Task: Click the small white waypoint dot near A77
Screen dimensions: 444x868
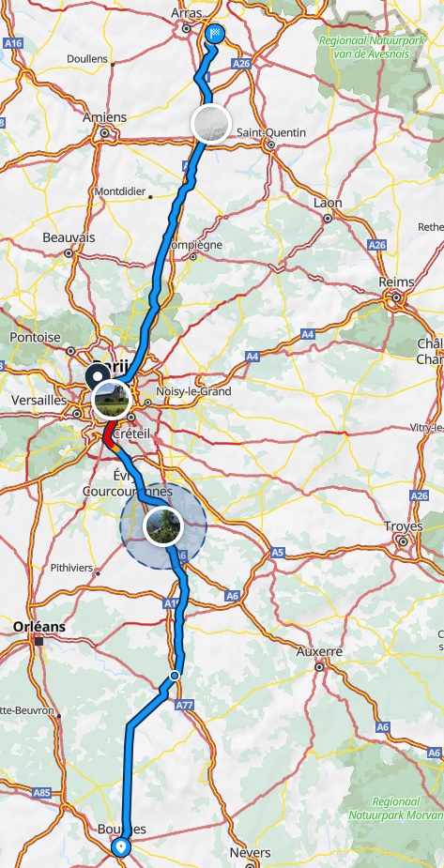Action: [x=175, y=676]
